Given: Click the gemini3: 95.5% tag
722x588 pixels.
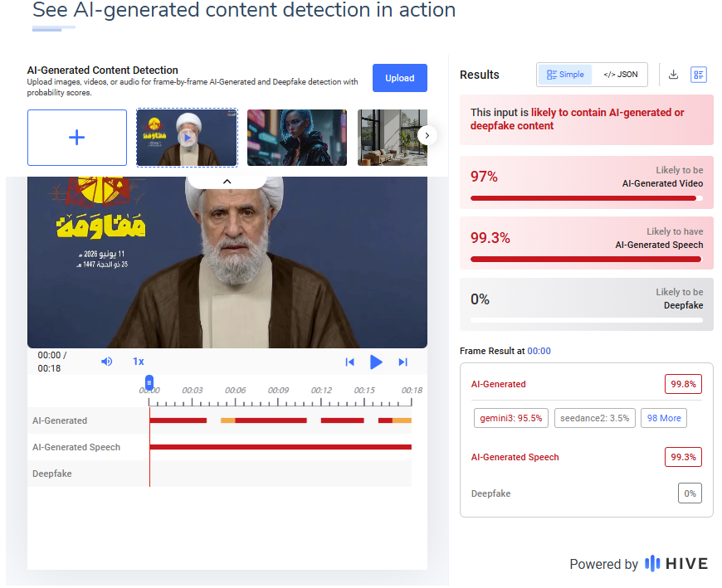Looking at the screenshot, I should (510, 418).
